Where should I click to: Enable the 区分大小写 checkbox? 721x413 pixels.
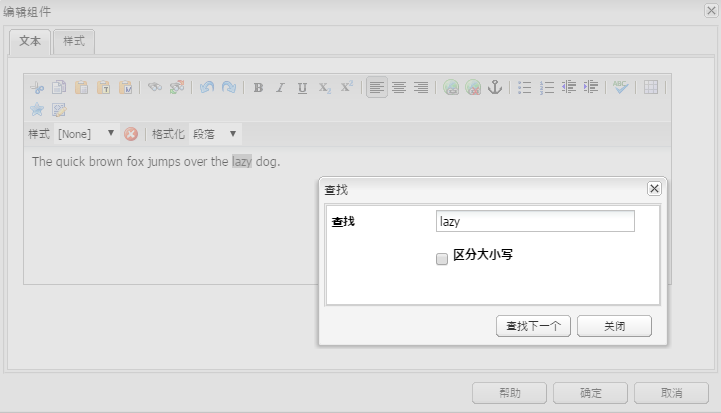(442, 259)
